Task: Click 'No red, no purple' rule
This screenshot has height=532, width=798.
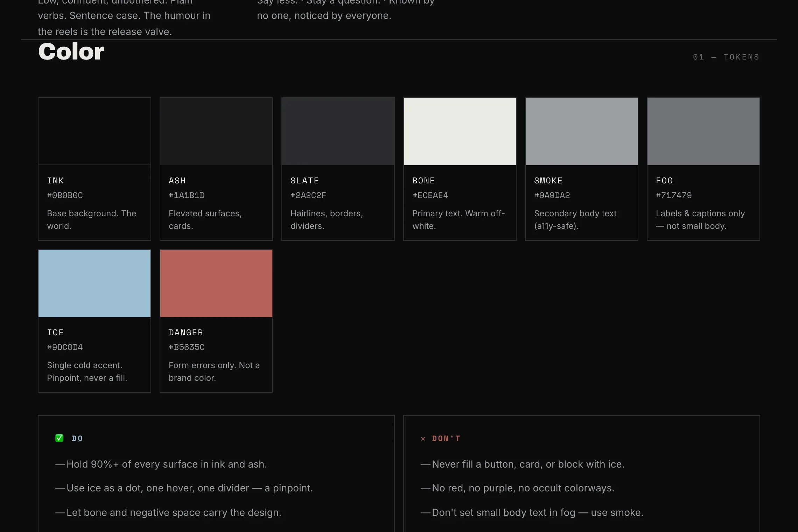Action: coord(517,488)
